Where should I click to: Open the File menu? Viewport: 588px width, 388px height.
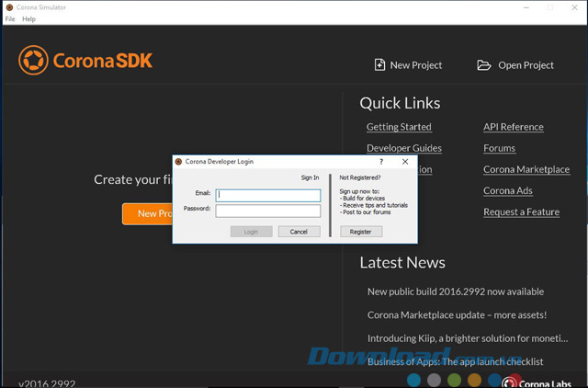(x=10, y=18)
